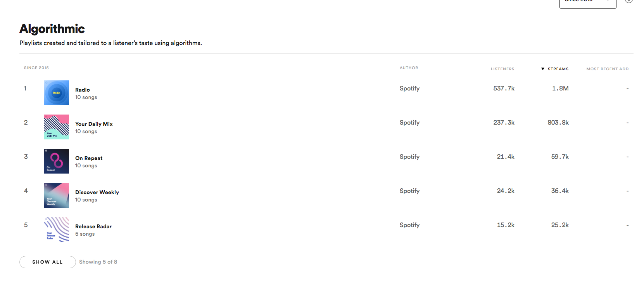Click the Algorithmic section heading
Viewport: 644px width, 285px height.
click(52, 29)
